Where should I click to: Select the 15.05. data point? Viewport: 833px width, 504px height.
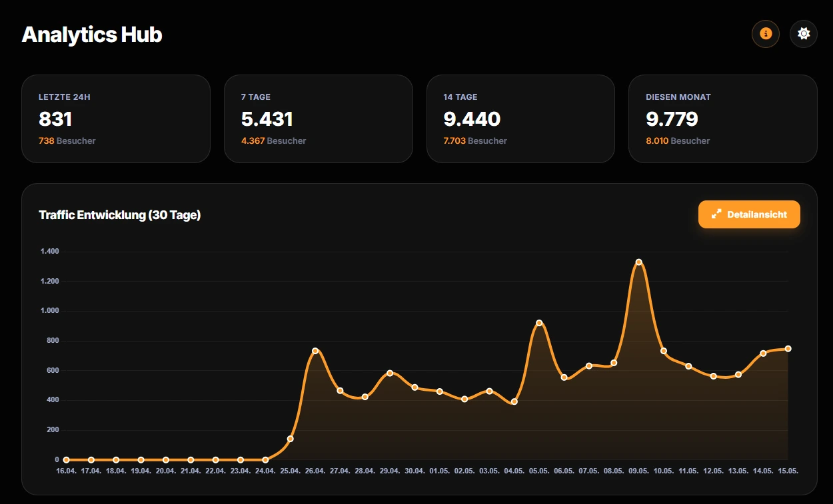pos(788,348)
